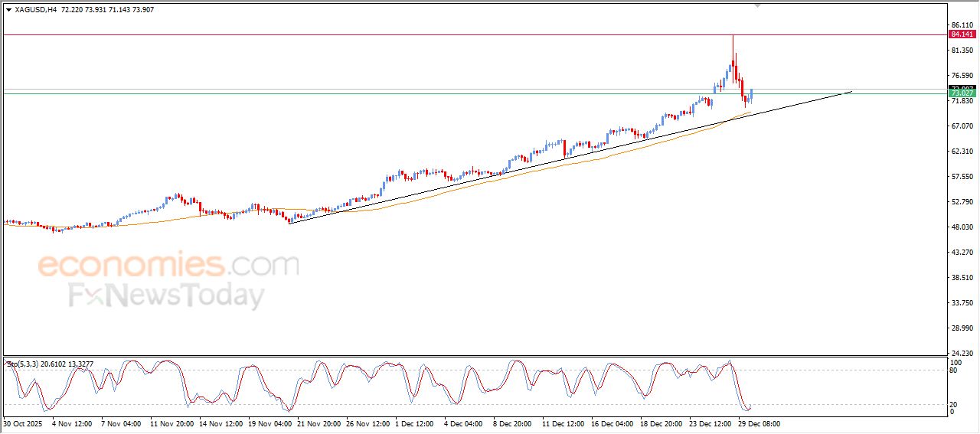Click the 26 Nov 12:00 time label
980x434 pixels.
[367, 423]
